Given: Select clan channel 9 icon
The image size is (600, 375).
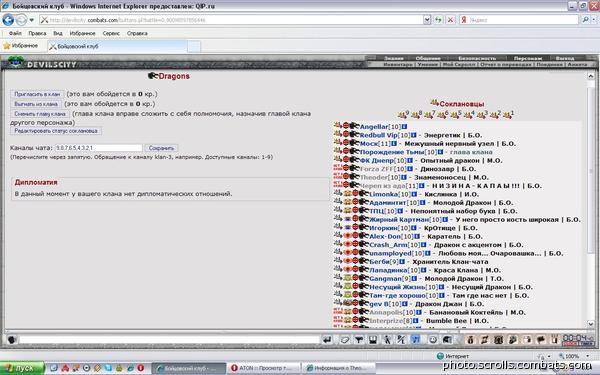Looking at the screenshot, I should pyautogui.click(x=403, y=114).
